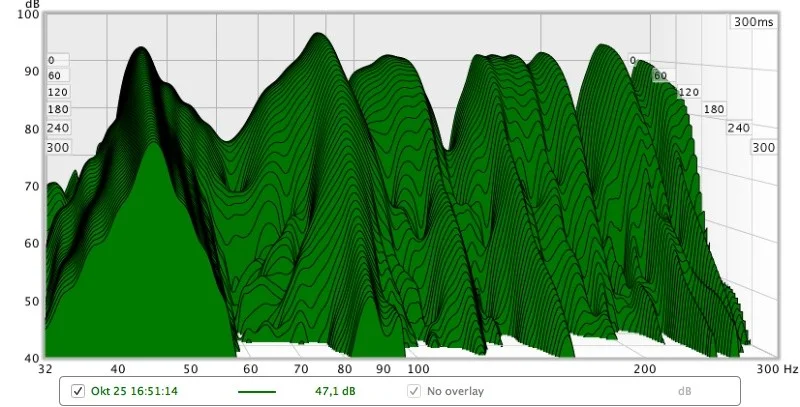The width and height of the screenshot is (800, 407).
Task: Click the 100 dB level axis label
Action: [x=28, y=14]
